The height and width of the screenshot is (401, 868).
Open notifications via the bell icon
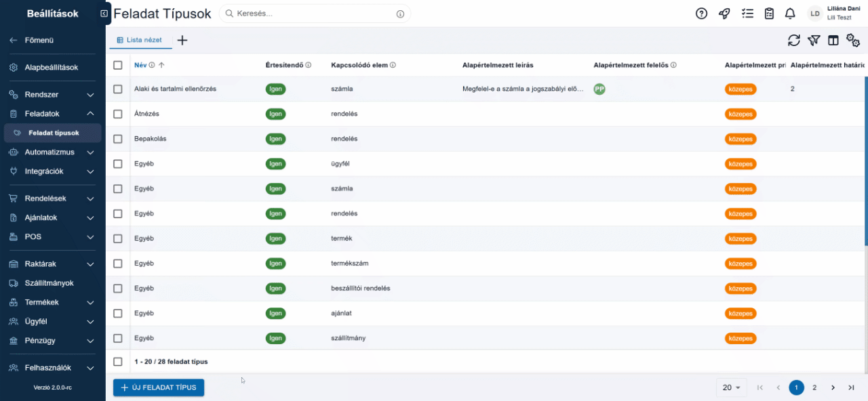point(790,13)
